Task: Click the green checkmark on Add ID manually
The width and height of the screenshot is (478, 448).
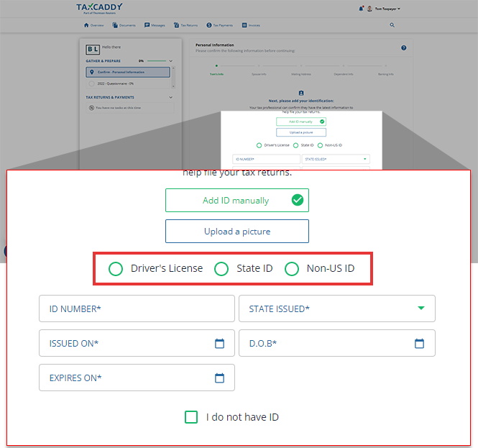Action: coord(298,200)
